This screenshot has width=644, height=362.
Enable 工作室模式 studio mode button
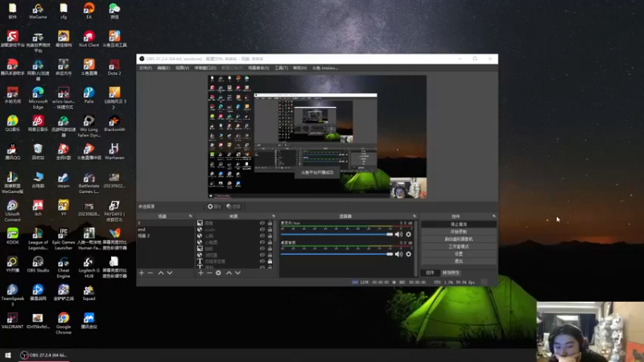click(x=459, y=247)
